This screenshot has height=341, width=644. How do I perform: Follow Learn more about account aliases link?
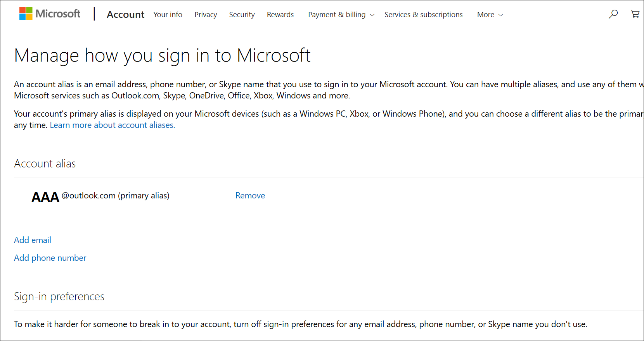tap(113, 125)
